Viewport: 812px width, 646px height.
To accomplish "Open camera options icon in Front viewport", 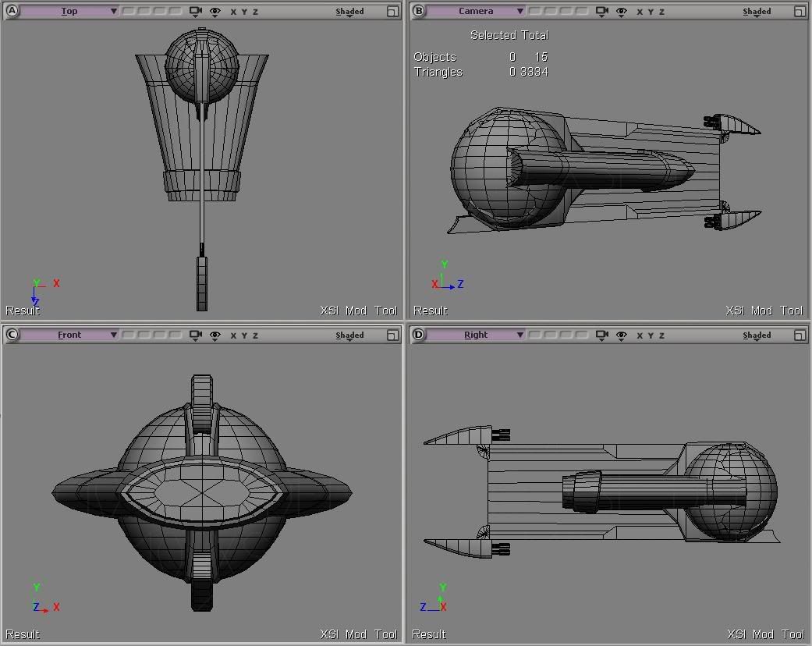I will tap(195, 335).
